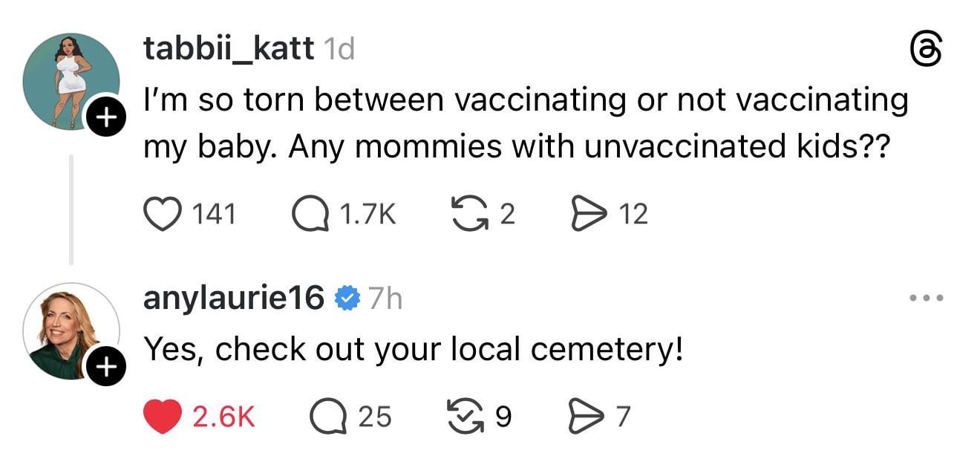Open replies via comment bubble on tabbii_katt's post

[x=309, y=214]
